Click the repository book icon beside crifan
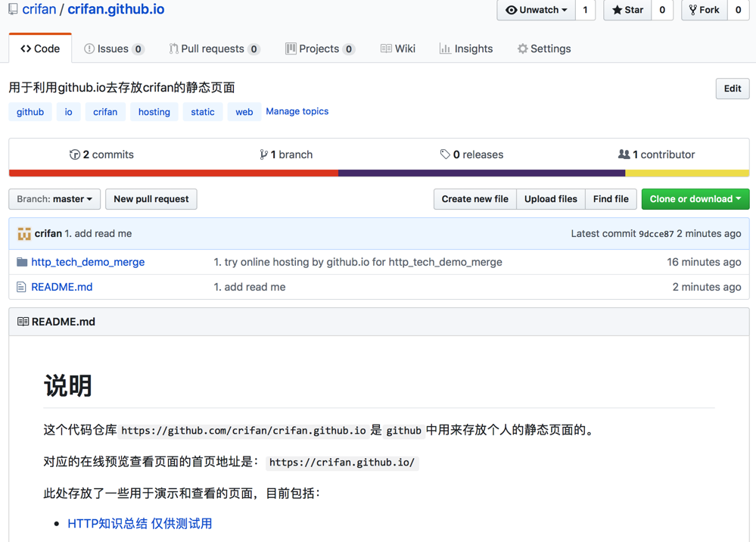756x542 pixels. pyautogui.click(x=13, y=10)
